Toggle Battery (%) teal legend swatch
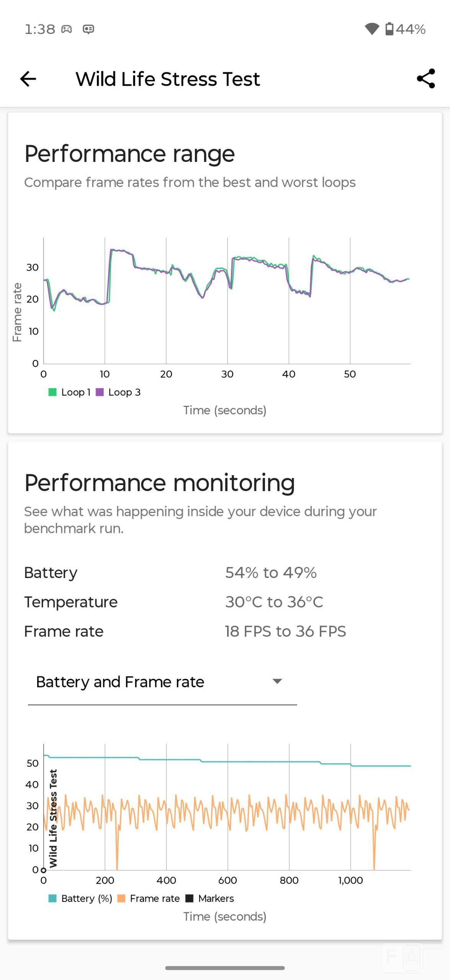450x980 pixels. 52,898
